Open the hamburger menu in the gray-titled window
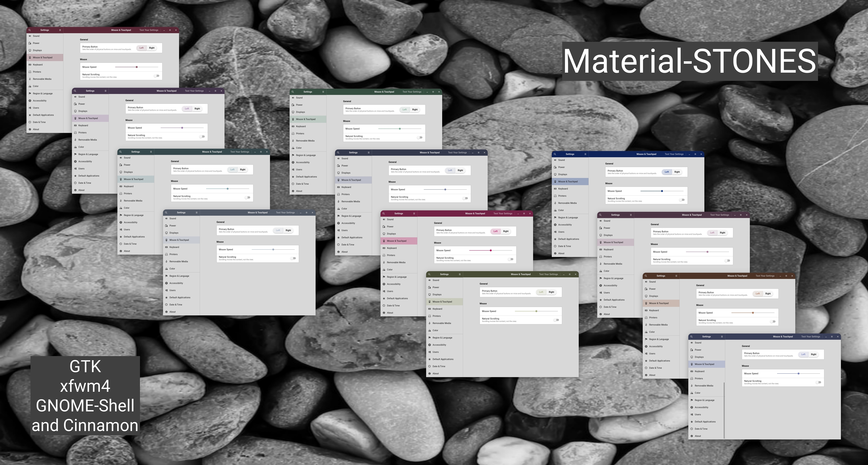Screen dimensions: 868x465 [196, 213]
